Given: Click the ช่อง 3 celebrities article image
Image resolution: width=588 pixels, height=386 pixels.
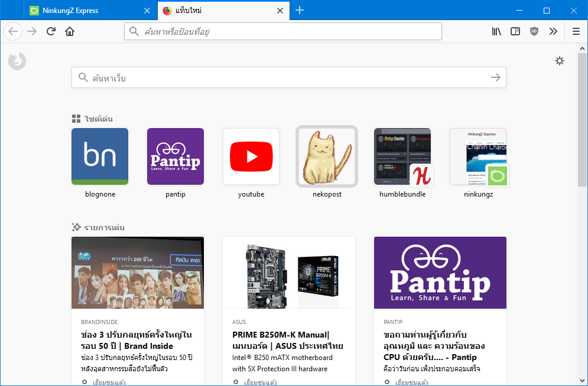Looking at the screenshot, I should [138, 273].
